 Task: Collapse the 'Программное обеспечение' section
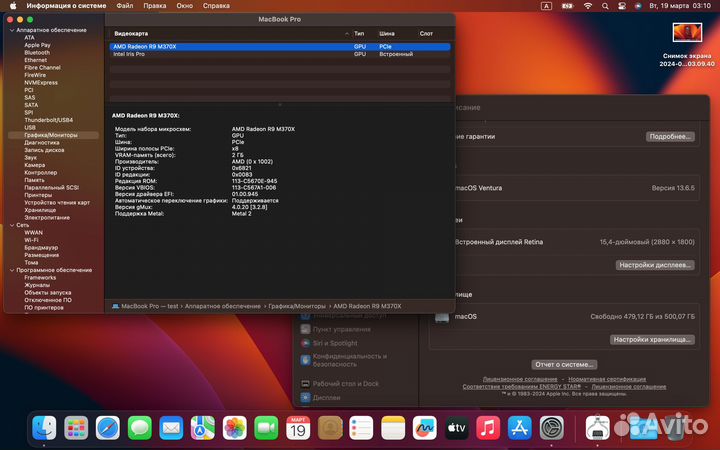point(12,270)
